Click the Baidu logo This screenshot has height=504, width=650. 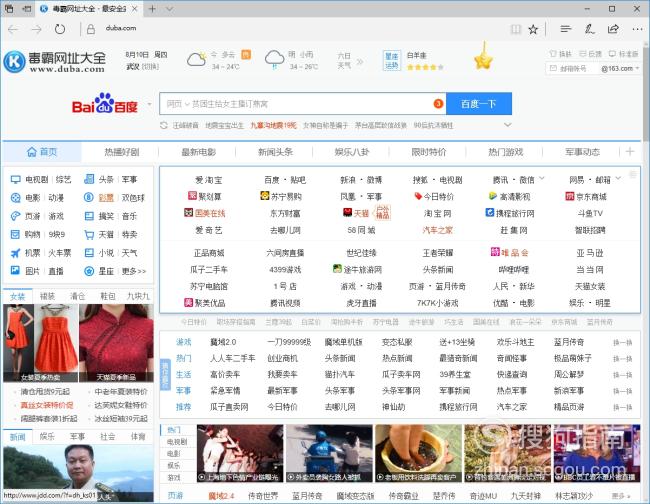[104, 104]
